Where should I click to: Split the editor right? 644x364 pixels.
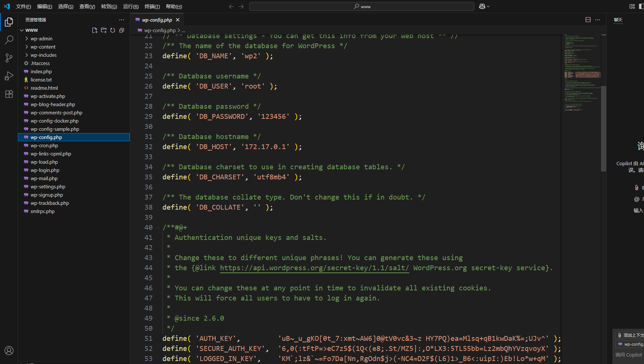coord(588,20)
